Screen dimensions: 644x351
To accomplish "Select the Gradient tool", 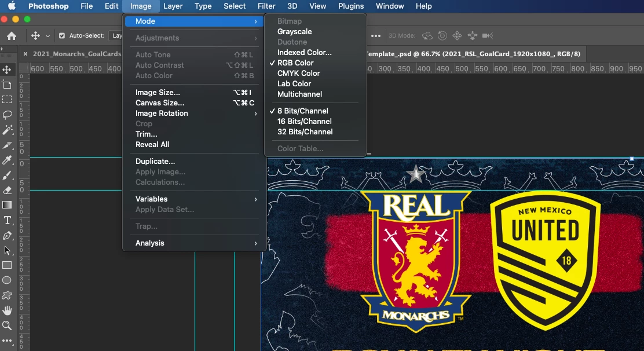I will [7, 205].
